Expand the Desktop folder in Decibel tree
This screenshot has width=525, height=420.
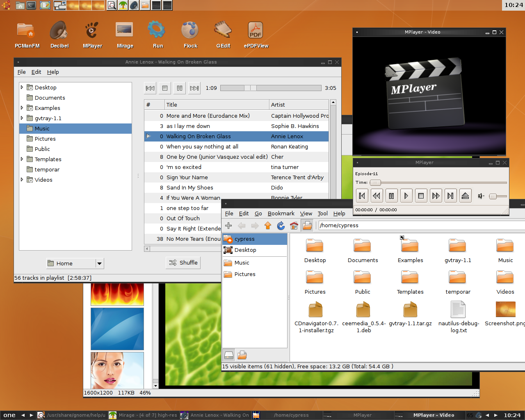22,87
